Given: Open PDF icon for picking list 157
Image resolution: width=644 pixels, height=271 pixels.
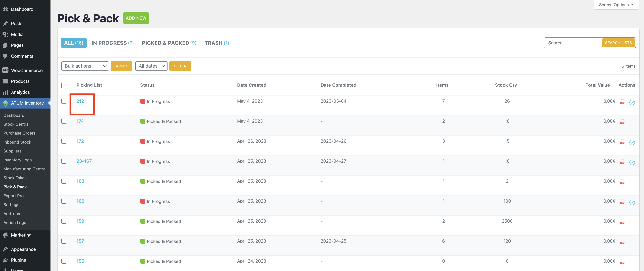Looking at the screenshot, I should 623,242.
